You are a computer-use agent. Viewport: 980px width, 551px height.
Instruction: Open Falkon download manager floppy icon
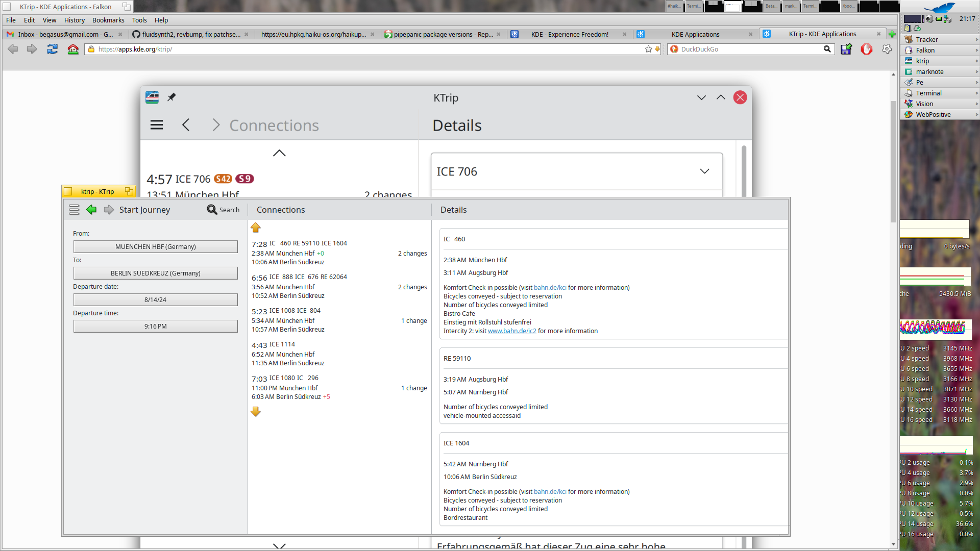(x=846, y=49)
